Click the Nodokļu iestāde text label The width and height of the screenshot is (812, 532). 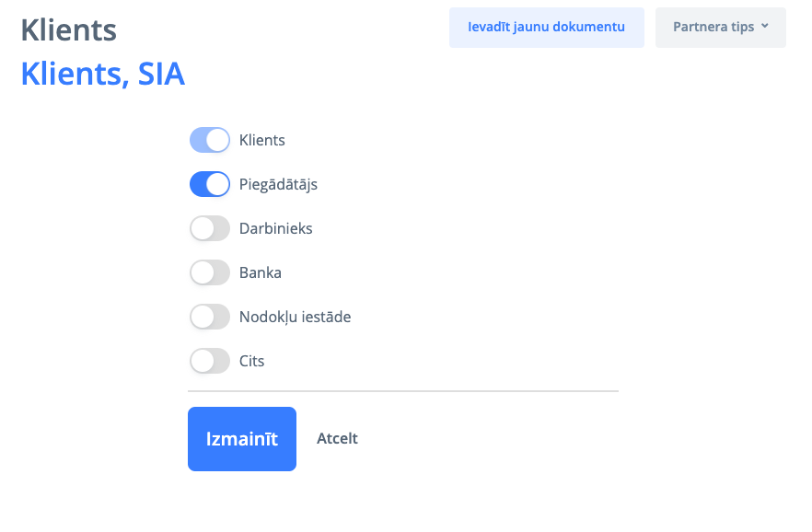295,318
